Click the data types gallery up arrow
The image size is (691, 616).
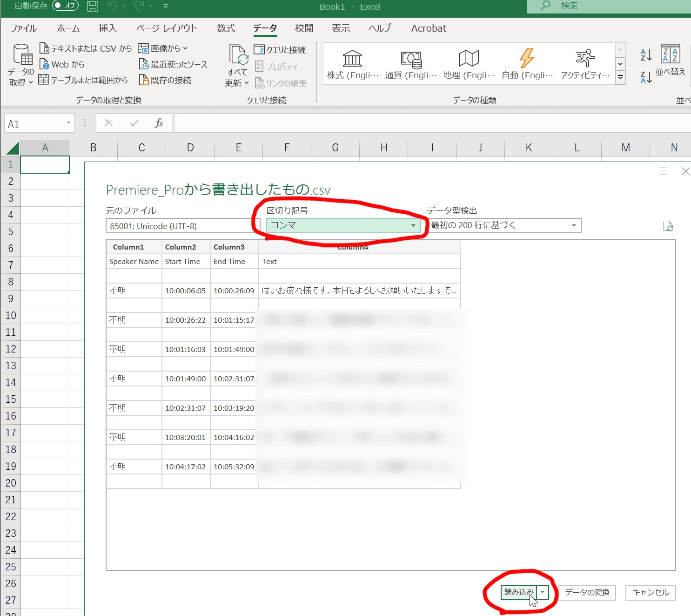pos(620,50)
